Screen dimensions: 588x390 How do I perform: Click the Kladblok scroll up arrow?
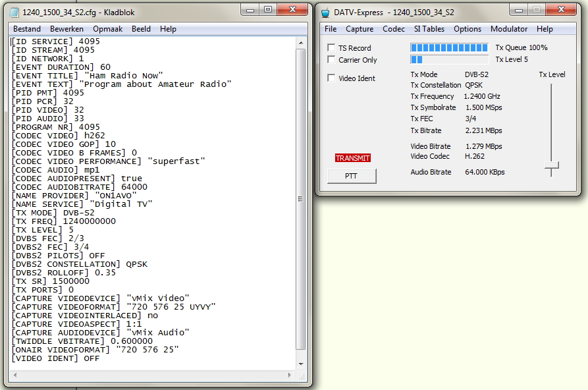click(301, 43)
